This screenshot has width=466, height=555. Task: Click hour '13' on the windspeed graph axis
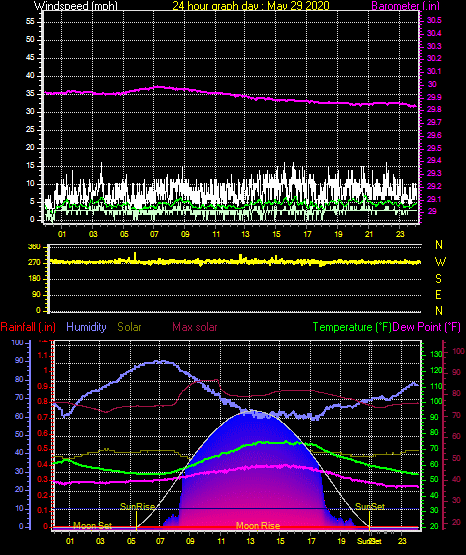[x=245, y=234]
